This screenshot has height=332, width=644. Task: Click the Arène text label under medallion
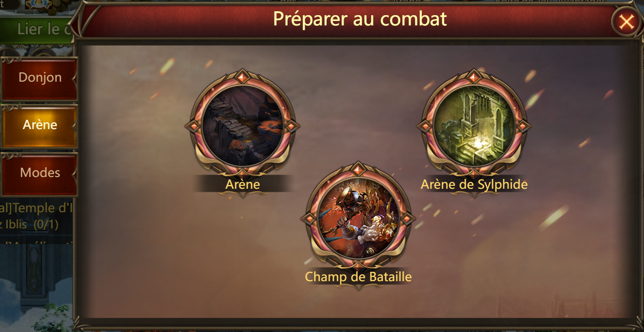point(243,184)
